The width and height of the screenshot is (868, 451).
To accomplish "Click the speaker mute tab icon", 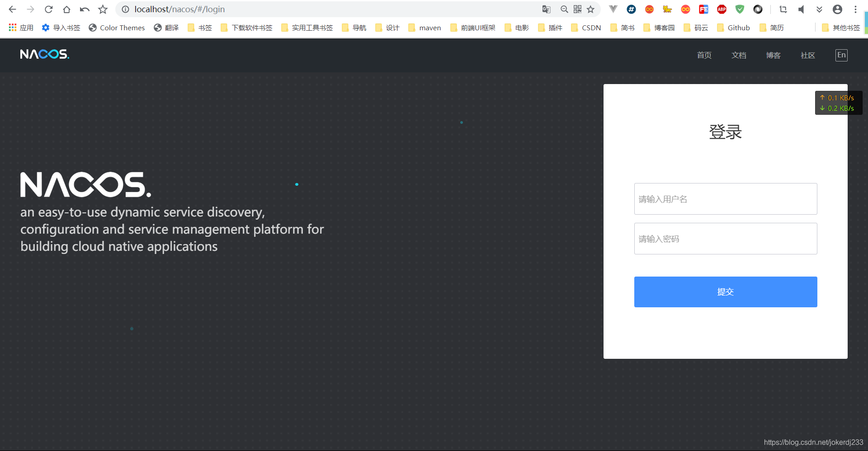I will click(x=801, y=9).
